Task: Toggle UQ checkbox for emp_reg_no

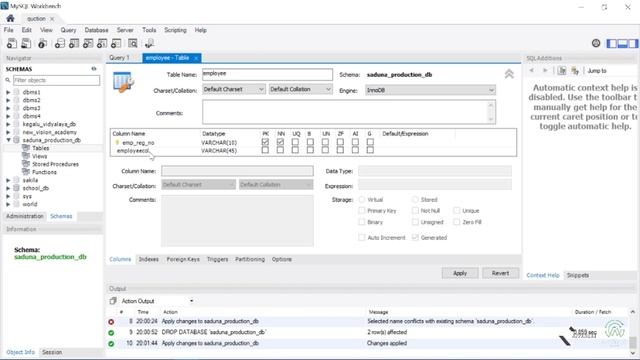Action: coord(295,142)
